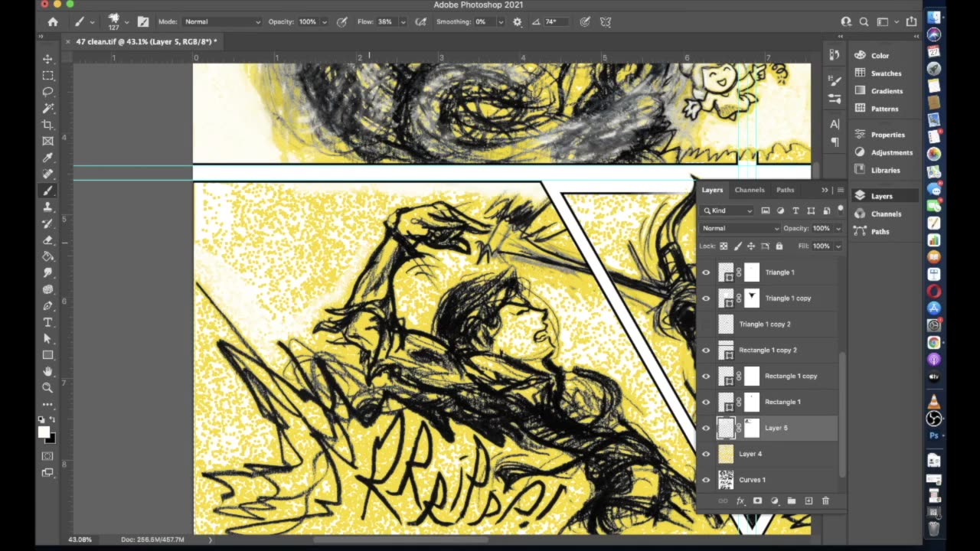This screenshot has height=551, width=980.
Task: Open the layer Opacity dropdown
Action: click(x=838, y=228)
